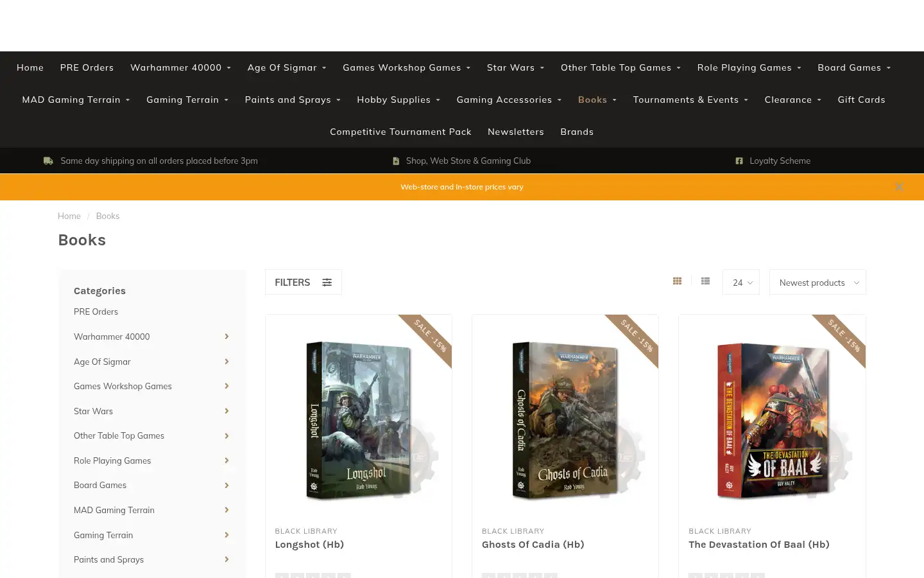Open The Devastation of Baal cover thumbnail
This screenshot has width=924, height=578.
coord(772,420)
